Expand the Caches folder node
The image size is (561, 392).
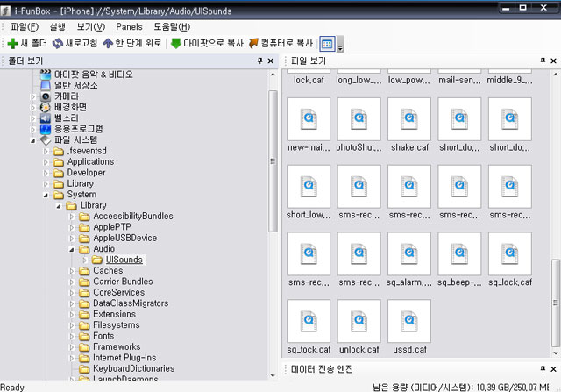[72, 271]
